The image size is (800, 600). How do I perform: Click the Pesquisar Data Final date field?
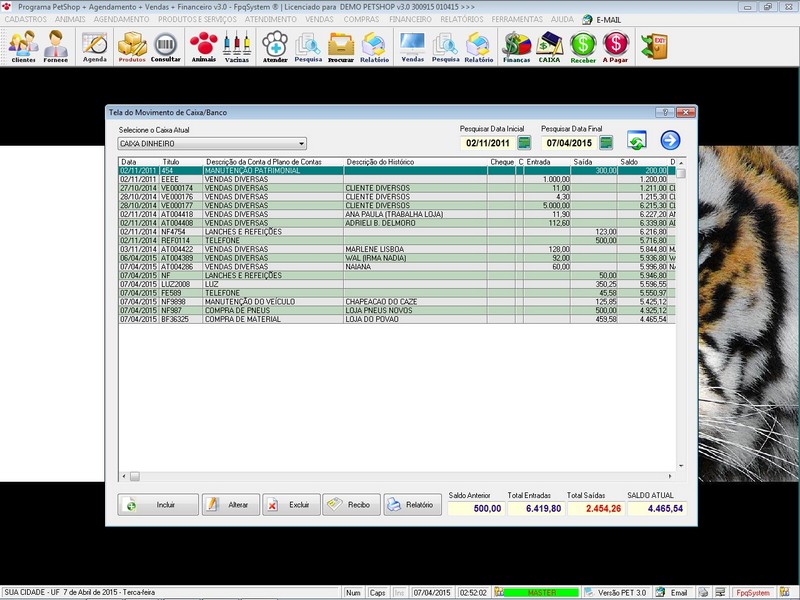tap(569, 143)
